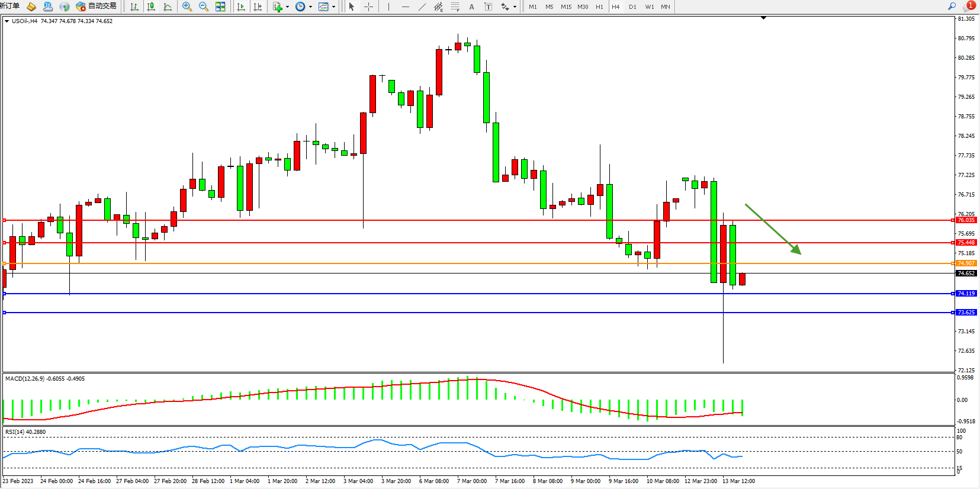
Task: Select the green arrow drawn on chart
Action: point(772,229)
